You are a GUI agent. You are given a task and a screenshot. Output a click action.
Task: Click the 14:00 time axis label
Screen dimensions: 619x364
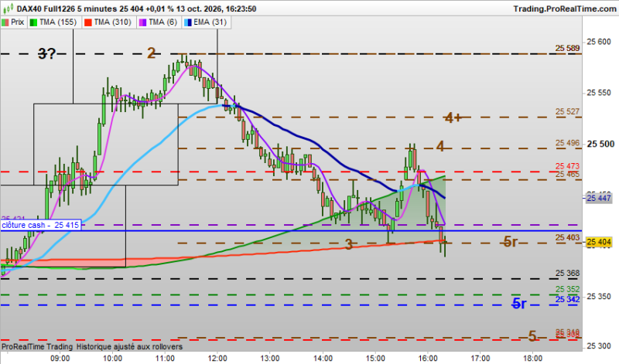pyautogui.click(x=323, y=359)
